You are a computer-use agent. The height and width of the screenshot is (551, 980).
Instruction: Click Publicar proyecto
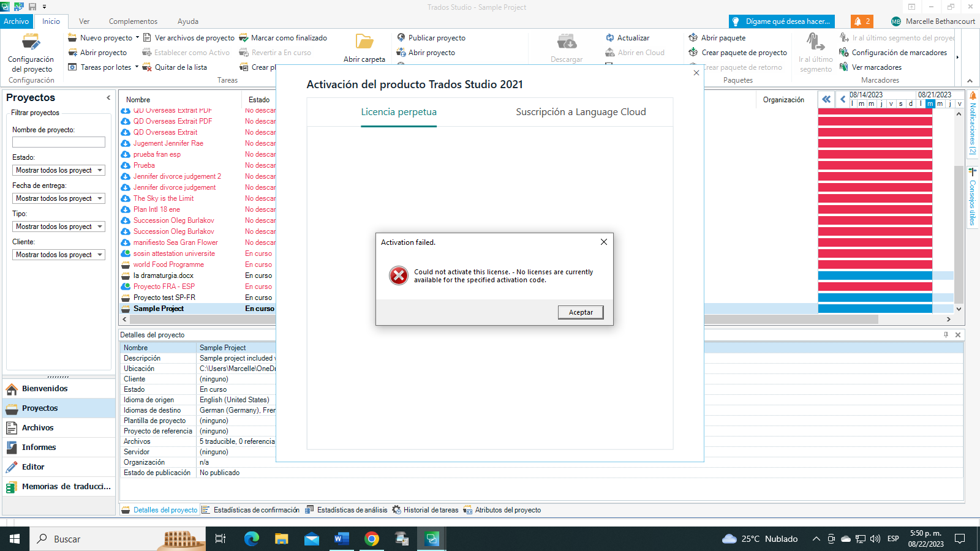coord(431,38)
